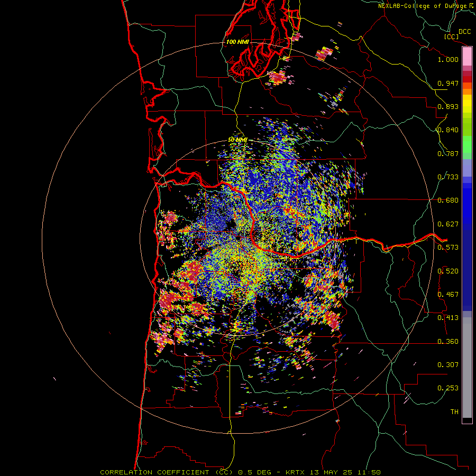Pick the red swatch above 0.947
Viewport: 476px width, 476px height.
point(467,79)
